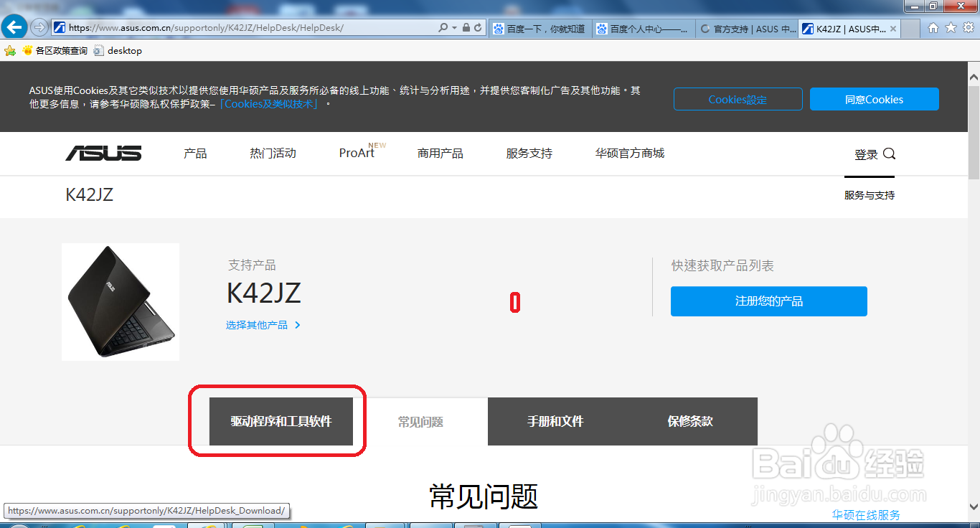
Task: Click the K42JZ laptop product image
Action: click(121, 302)
